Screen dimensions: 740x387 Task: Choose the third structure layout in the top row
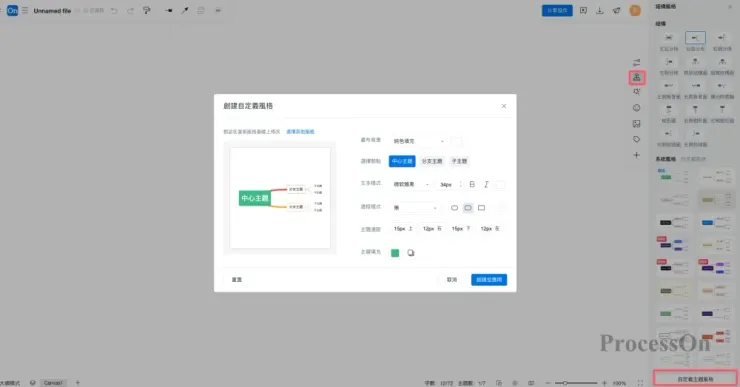coord(722,38)
